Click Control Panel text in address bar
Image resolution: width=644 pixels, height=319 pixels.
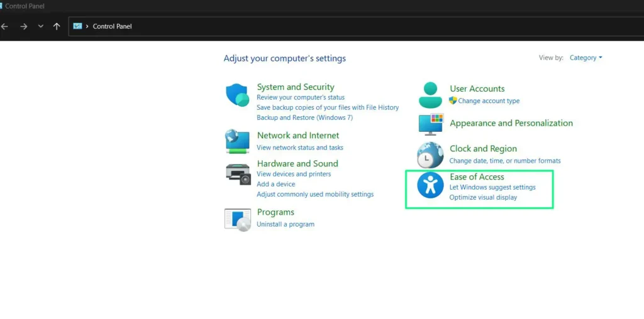click(x=112, y=26)
